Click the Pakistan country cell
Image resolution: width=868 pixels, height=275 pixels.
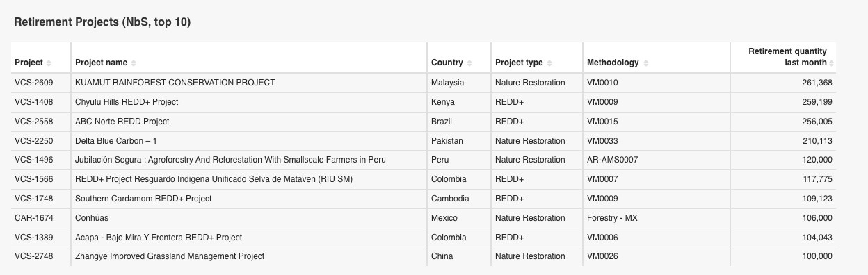(x=447, y=141)
